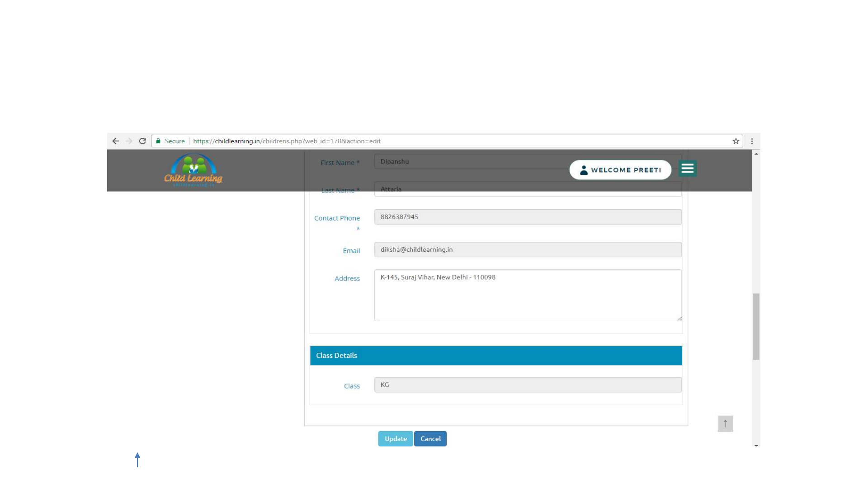Click the scrollbar down arrow
This screenshot has height=488, width=868.
[x=756, y=446]
